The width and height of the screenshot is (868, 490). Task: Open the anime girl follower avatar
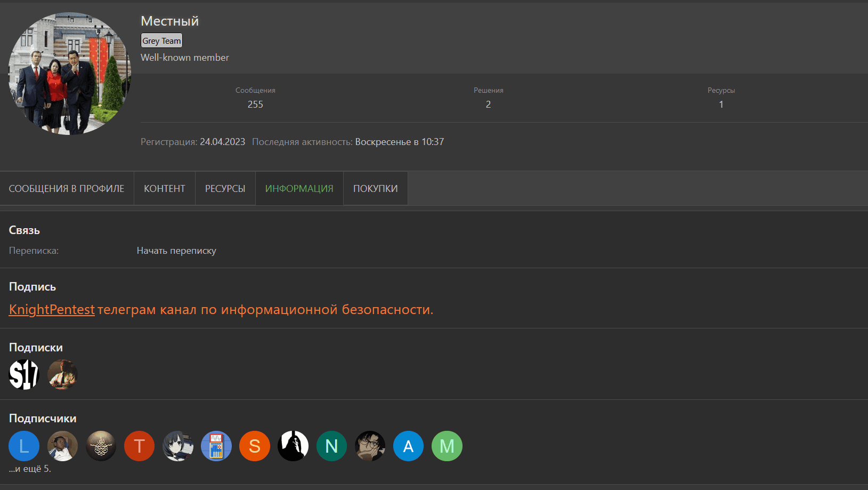(178, 446)
